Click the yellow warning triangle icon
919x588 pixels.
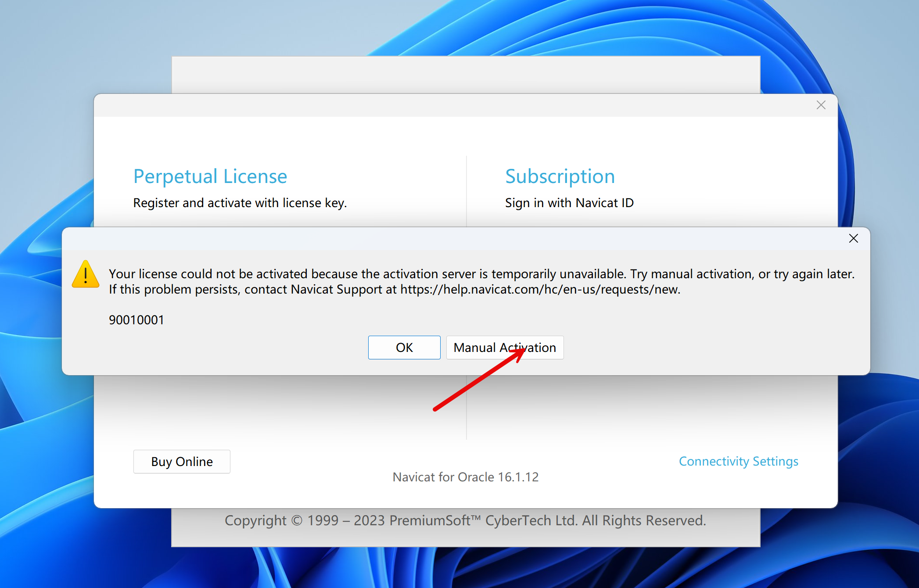click(x=86, y=275)
